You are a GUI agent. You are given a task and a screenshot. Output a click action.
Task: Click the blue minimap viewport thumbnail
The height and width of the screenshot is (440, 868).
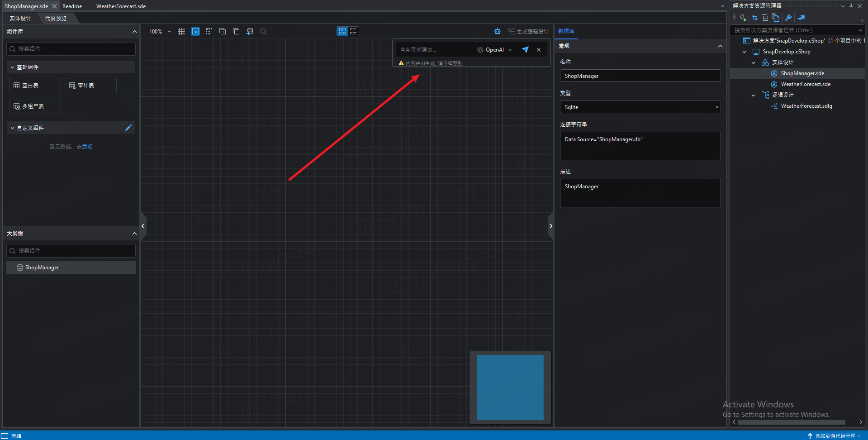click(510, 387)
